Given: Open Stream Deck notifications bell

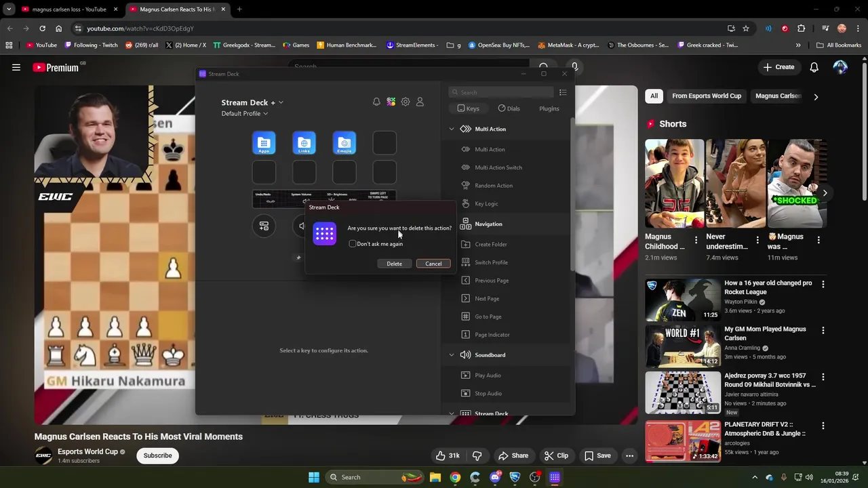Looking at the screenshot, I should [376, 102].
